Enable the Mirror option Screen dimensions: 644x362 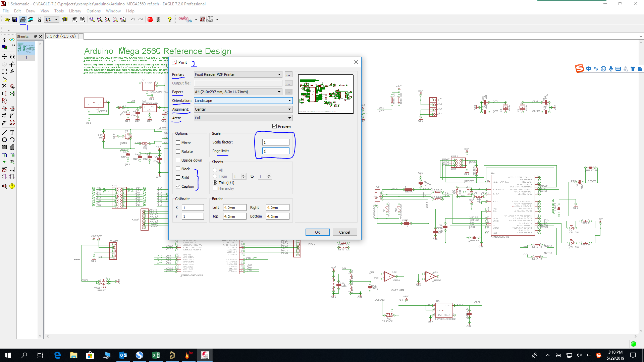click(183, 143)
